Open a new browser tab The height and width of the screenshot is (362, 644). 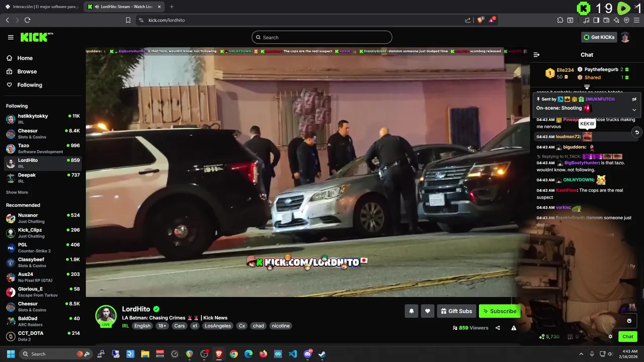tap(172, 7)
